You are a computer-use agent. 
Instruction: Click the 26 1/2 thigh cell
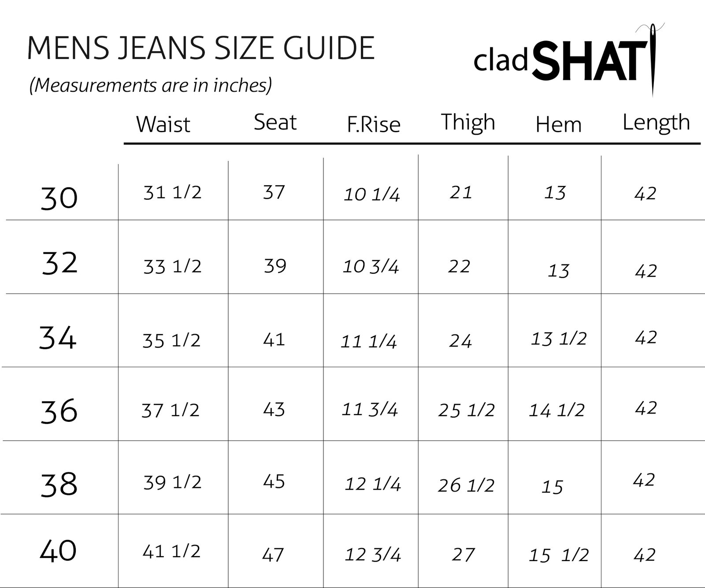tap(466, 485)
